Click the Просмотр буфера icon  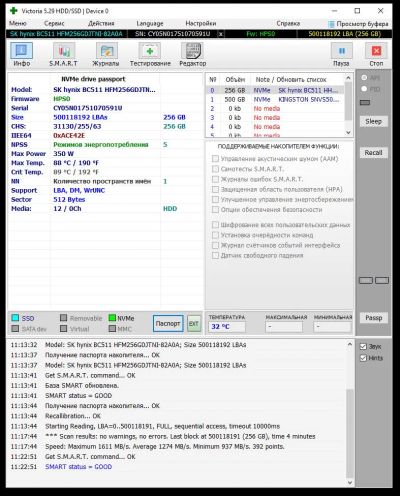(x=331, y=24)
